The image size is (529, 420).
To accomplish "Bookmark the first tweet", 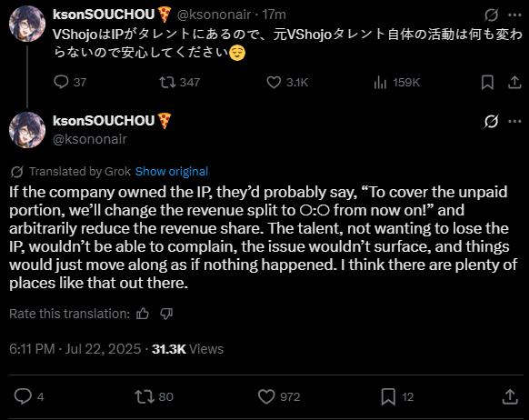I will 487,82.
